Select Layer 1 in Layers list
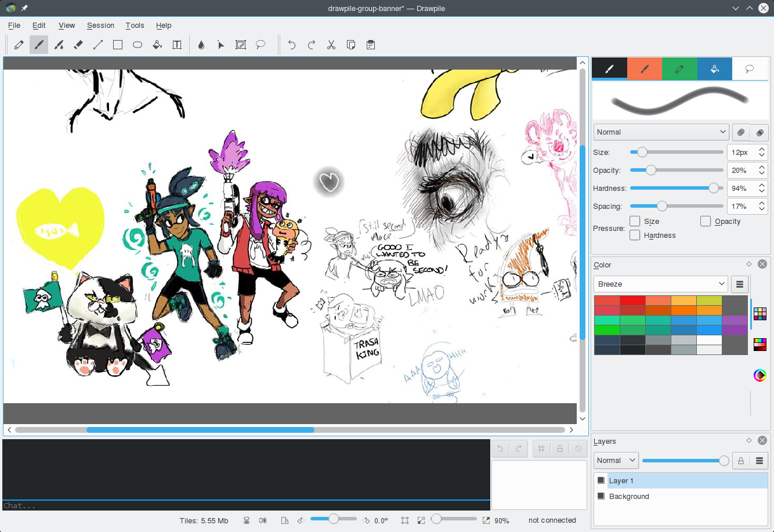 click(x=681, y=480)
